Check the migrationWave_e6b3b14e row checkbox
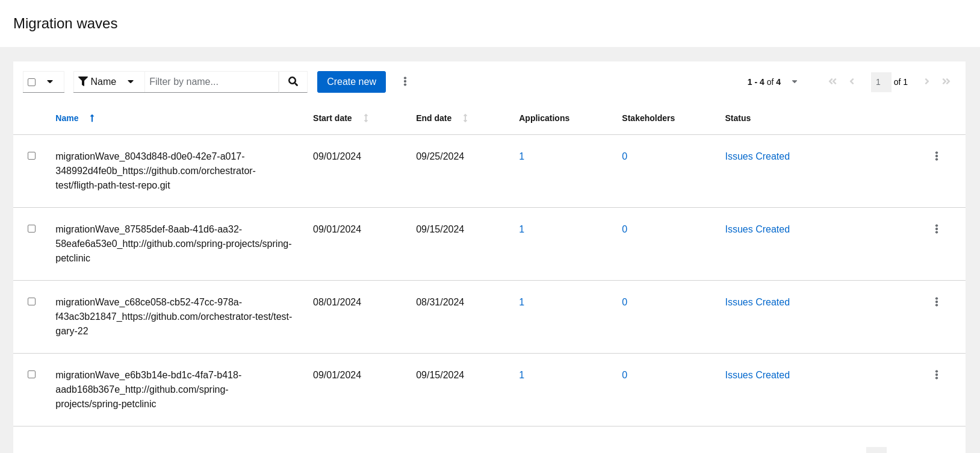Screen dimensions: 980x453 (x=32, y=375)
